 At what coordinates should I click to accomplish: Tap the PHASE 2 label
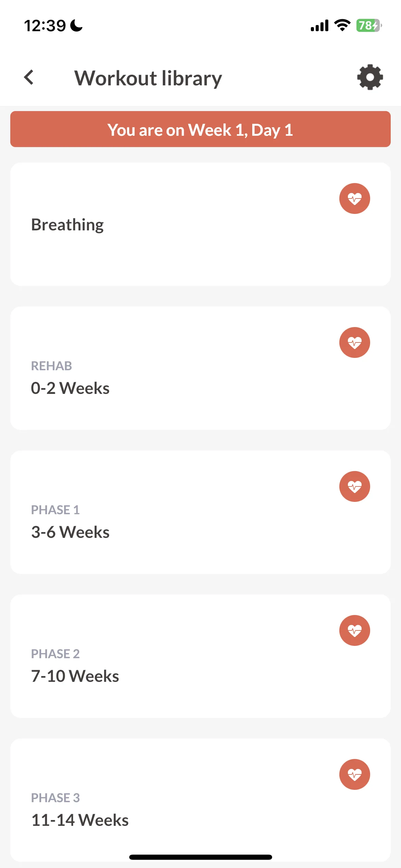click(x=55, y=654)
